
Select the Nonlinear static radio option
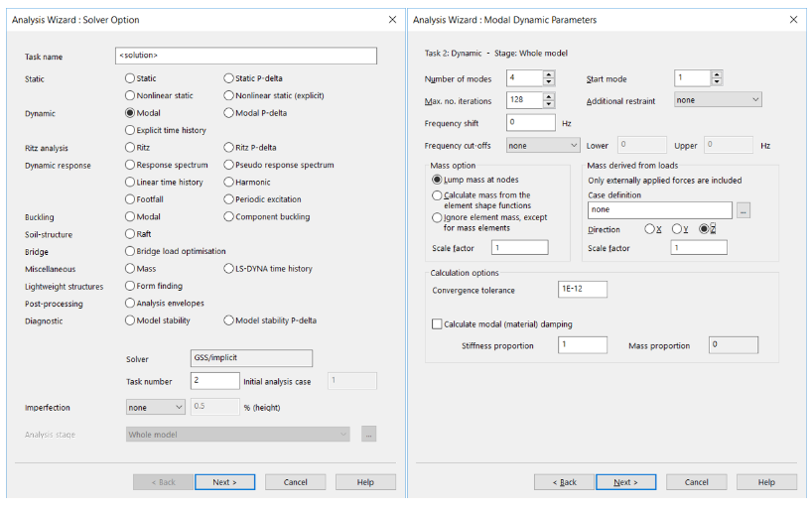click(x=130, y=95)
